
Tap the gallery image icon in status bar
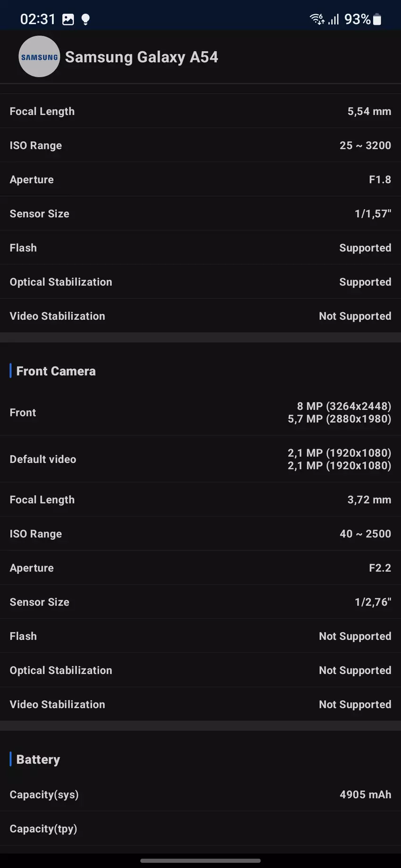68,19
